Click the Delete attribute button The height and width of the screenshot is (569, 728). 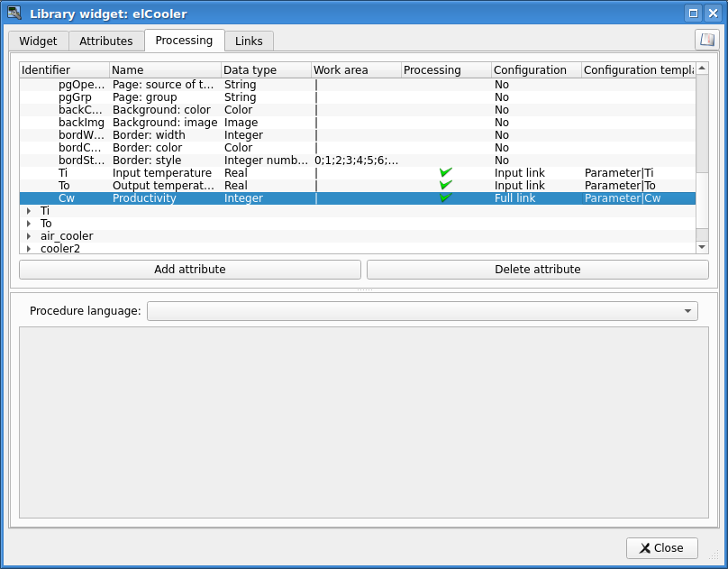coord(537,270)
